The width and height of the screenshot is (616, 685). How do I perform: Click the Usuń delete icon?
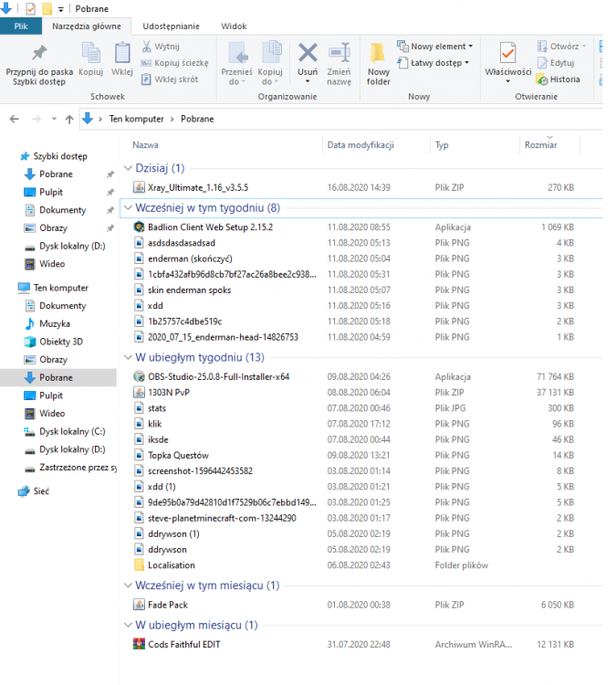[308, 54]
